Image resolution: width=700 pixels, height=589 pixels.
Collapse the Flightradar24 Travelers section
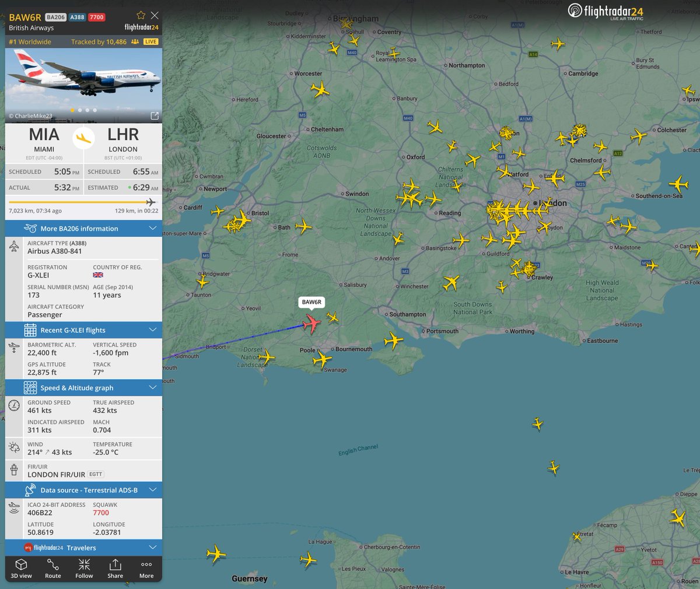[152, 547]
